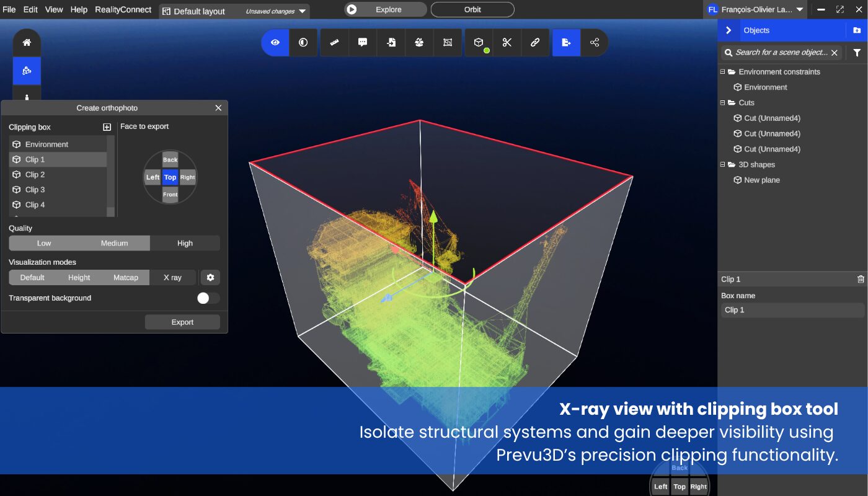The height and width of the screenshot is (496, 868).
Task: Click the open-box icon in top toolbar
Action: tap(419, 43)
